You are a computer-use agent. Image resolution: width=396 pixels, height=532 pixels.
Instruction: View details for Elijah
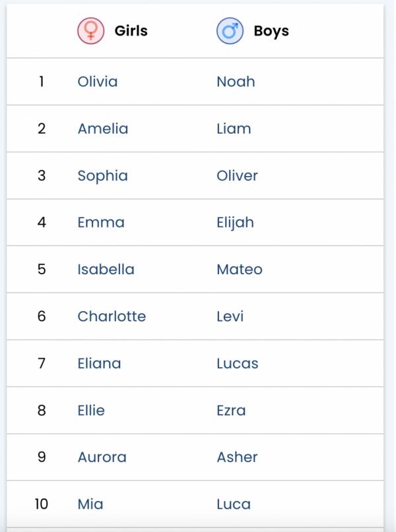click(235, 223)
